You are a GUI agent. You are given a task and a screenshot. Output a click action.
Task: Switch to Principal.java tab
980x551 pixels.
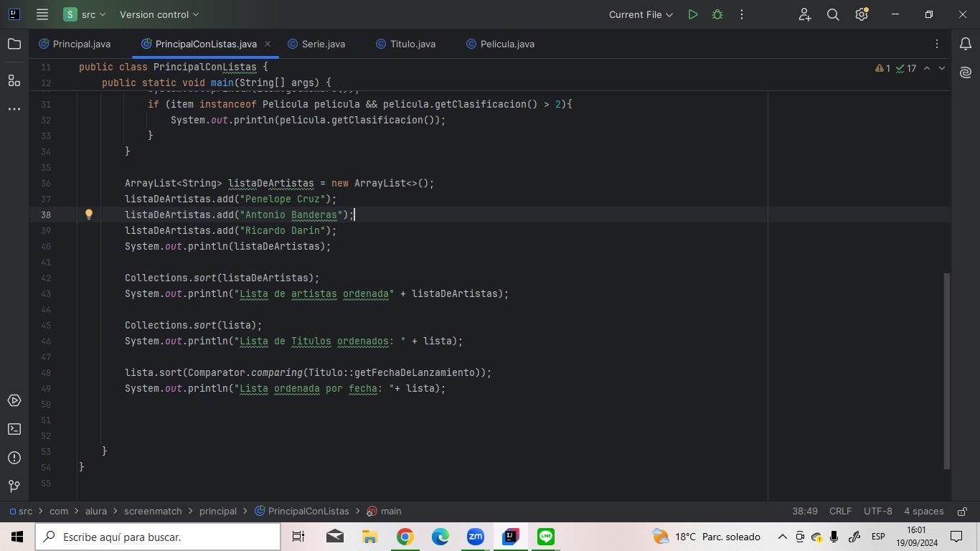[75, 44]
